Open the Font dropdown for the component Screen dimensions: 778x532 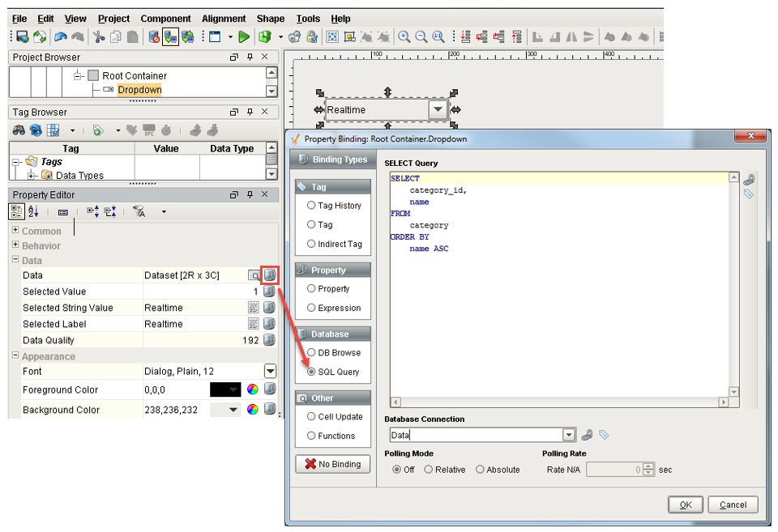coord(269,370)
